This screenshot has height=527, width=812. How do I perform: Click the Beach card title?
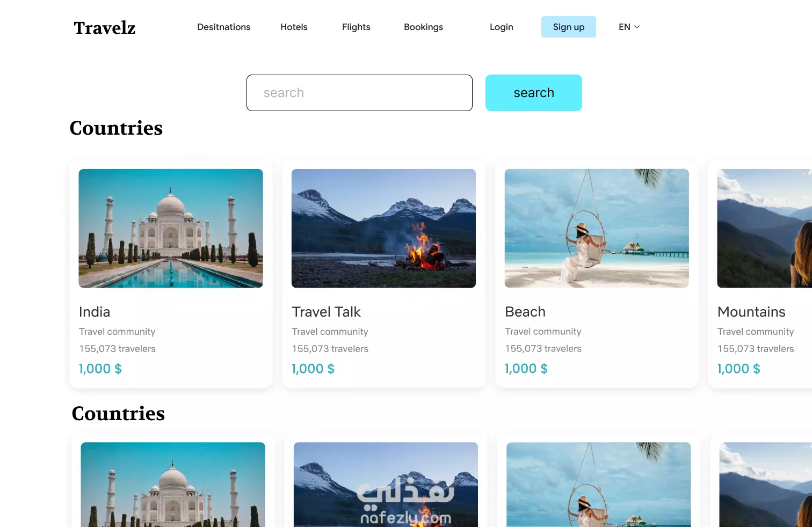point(525,312)
